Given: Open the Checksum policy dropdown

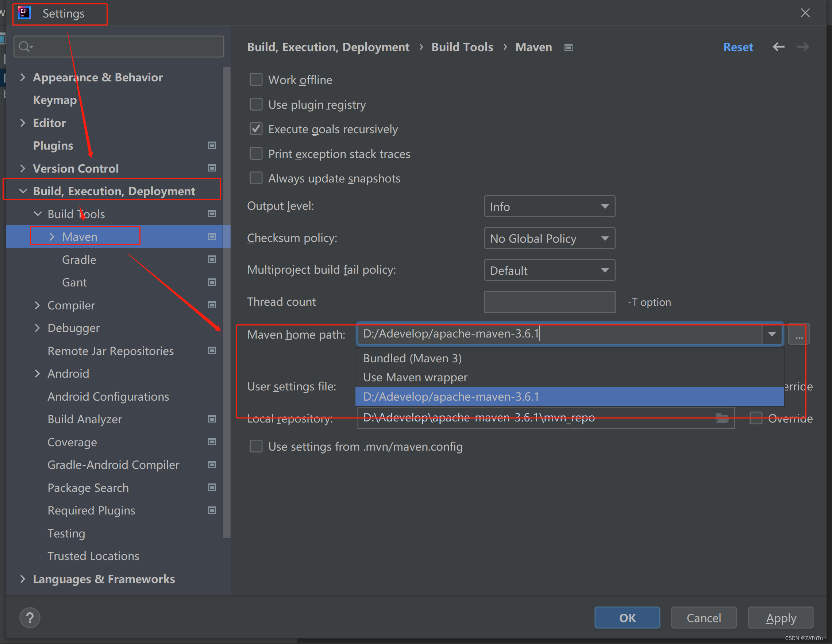Looking at the screenshot, I should click(549, 238).
